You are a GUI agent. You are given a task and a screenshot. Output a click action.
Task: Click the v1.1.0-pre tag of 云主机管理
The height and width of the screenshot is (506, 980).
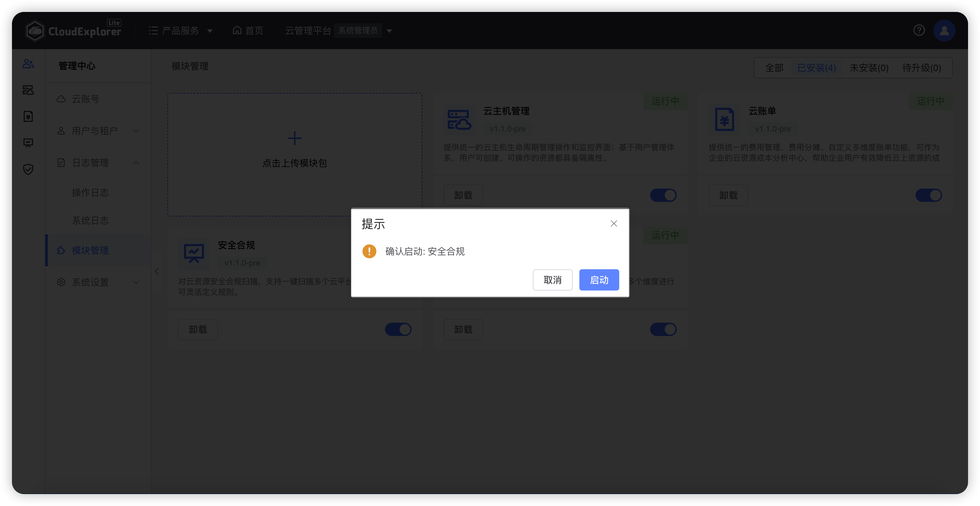[508, 129]
